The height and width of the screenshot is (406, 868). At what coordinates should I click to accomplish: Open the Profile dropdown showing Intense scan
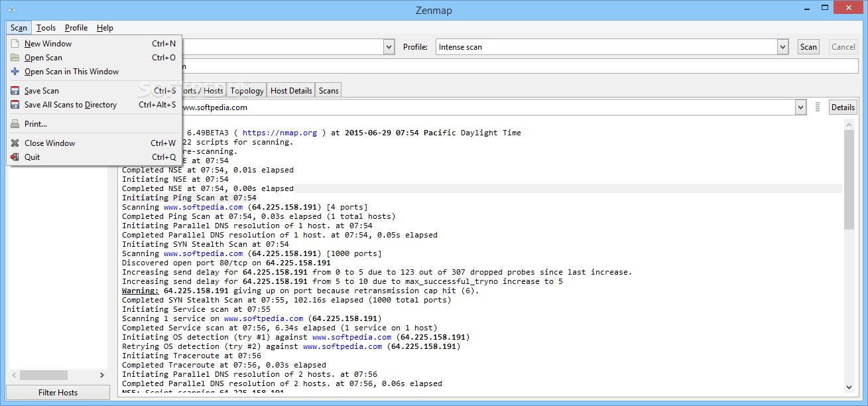(x=782, y=46)
